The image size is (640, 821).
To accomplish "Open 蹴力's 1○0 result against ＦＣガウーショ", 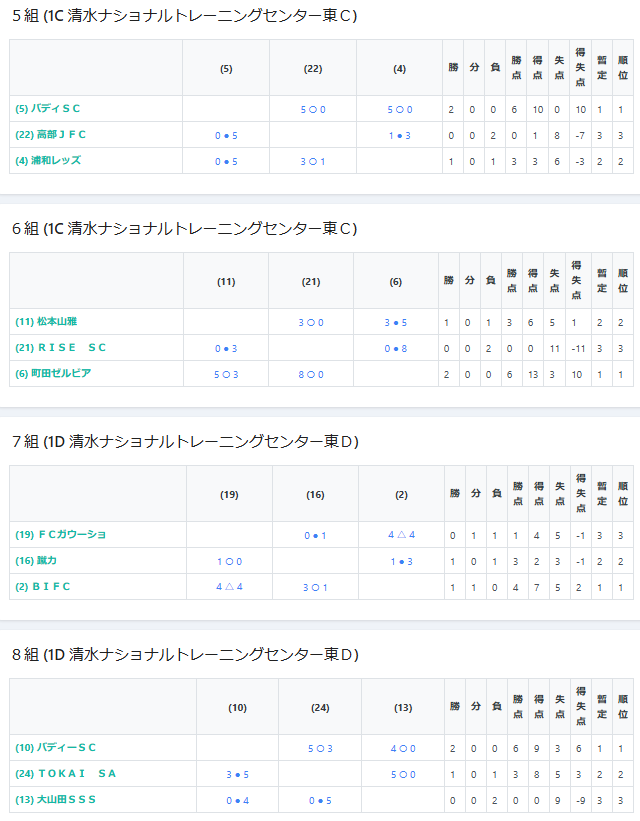I will click(x=229, y=562).
